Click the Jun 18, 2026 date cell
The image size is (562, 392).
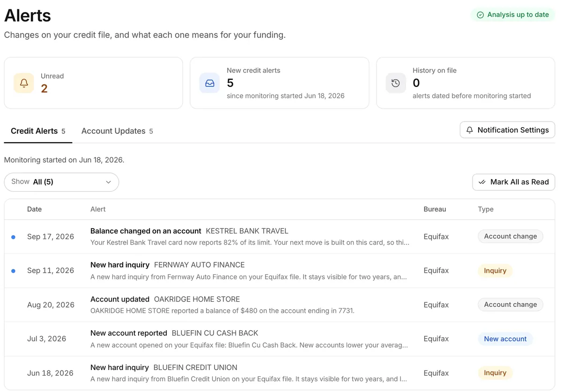pyautogui.click(x=50, y=373)
